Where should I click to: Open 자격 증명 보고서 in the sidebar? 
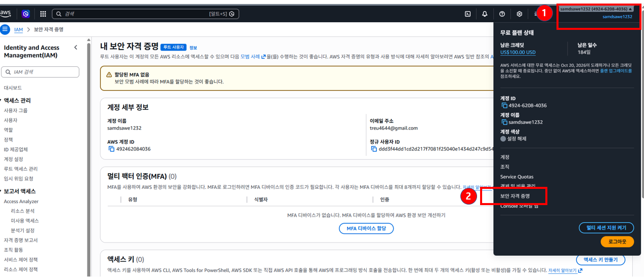21,240
